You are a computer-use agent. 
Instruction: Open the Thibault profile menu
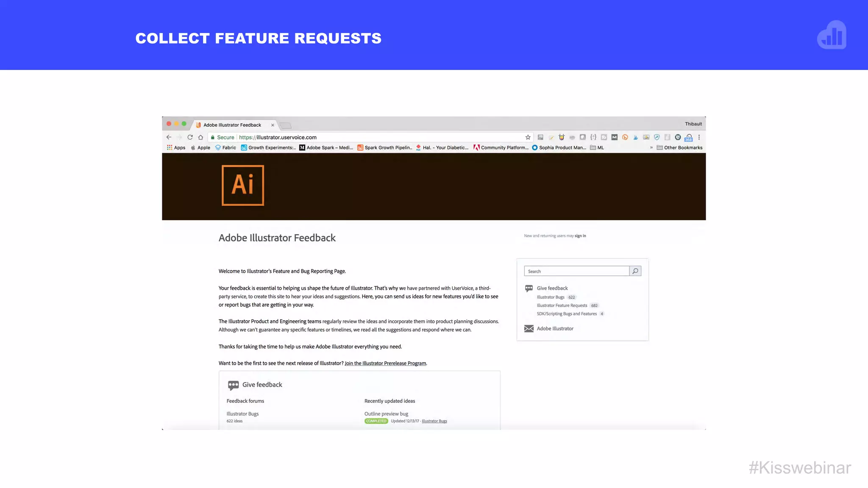[693, 124]
